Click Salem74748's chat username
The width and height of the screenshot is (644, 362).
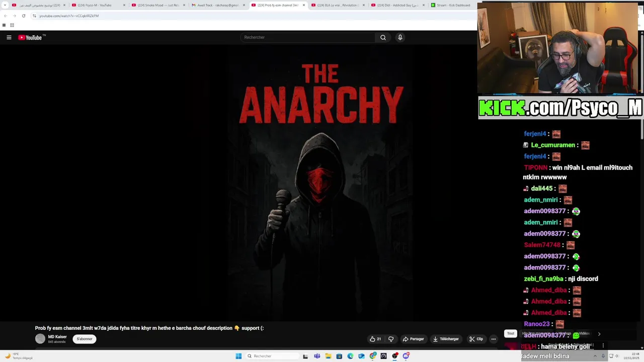542,245
